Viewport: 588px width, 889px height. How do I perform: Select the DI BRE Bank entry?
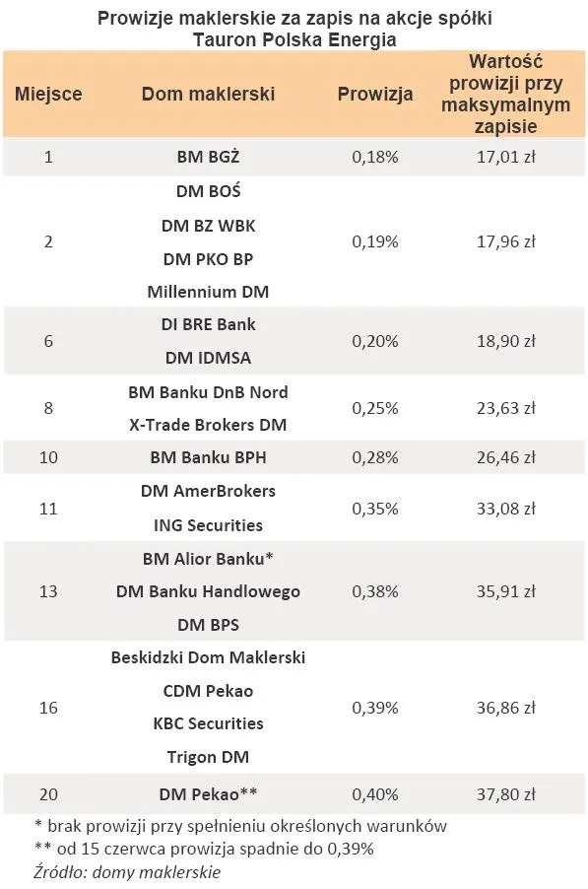click(x=208, y=324)
